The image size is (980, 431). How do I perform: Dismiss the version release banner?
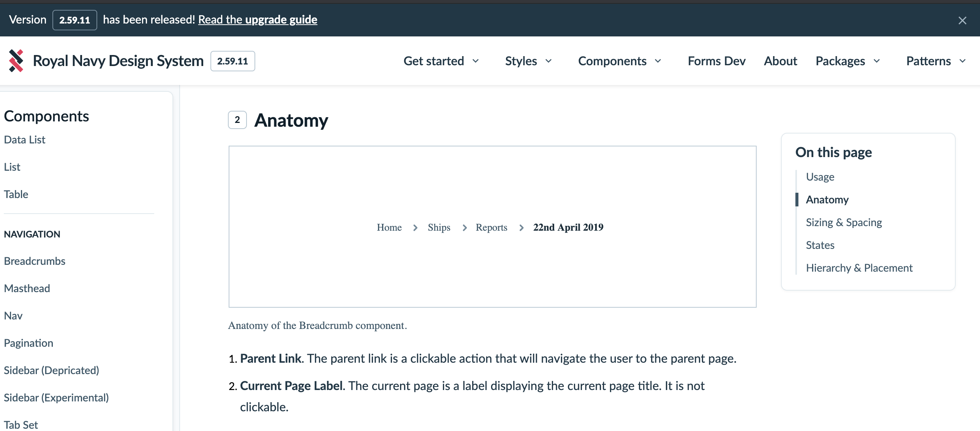tap(962, 20)
